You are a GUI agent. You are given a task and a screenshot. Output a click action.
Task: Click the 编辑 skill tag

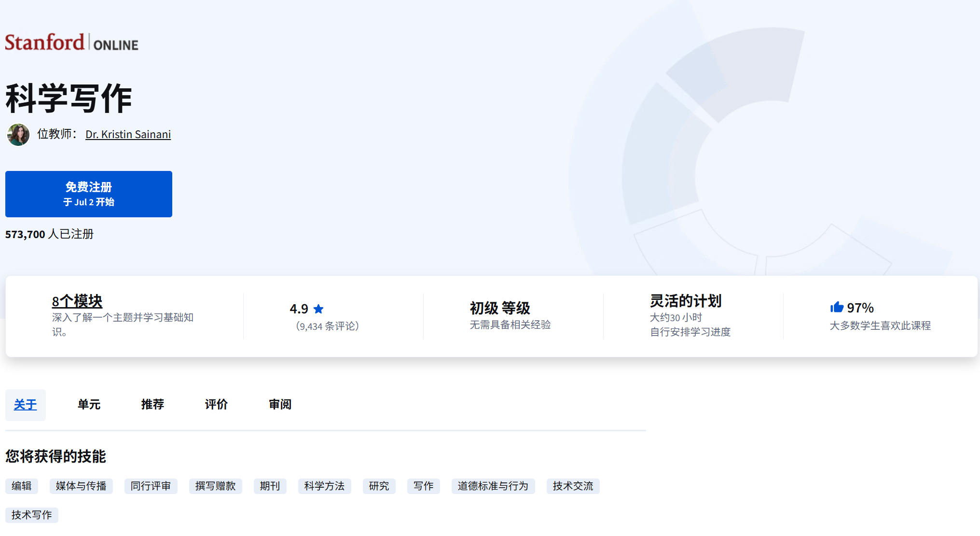22,486
